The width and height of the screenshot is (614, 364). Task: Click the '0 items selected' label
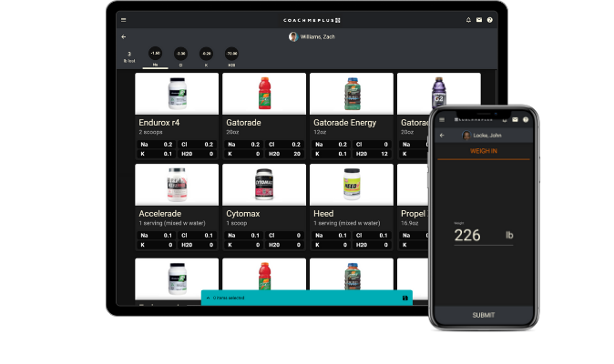[229, 298]
